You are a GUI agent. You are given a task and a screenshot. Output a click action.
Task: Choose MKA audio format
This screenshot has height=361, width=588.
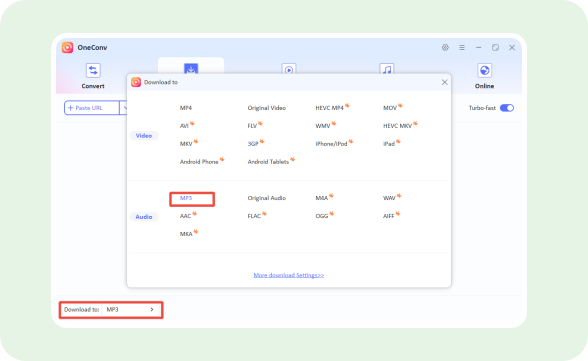pos(186,234)
